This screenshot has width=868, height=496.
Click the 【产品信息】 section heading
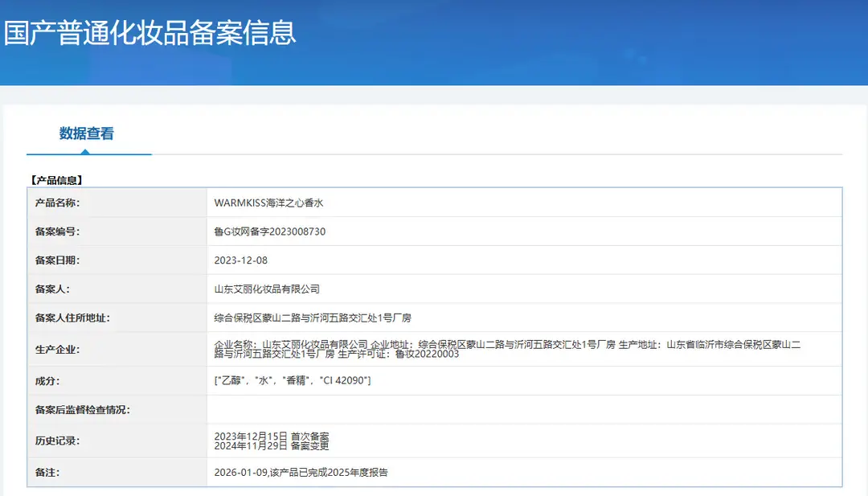(x=57, y=180)
